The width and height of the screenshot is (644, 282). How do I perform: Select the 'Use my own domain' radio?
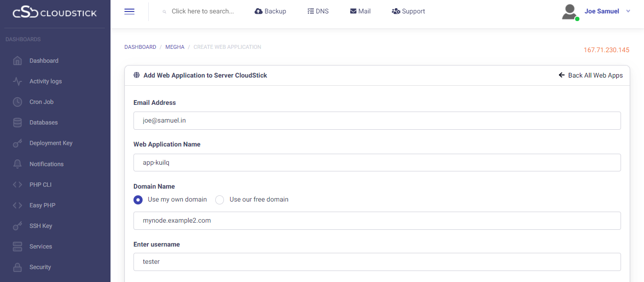[x=138, y=200]
